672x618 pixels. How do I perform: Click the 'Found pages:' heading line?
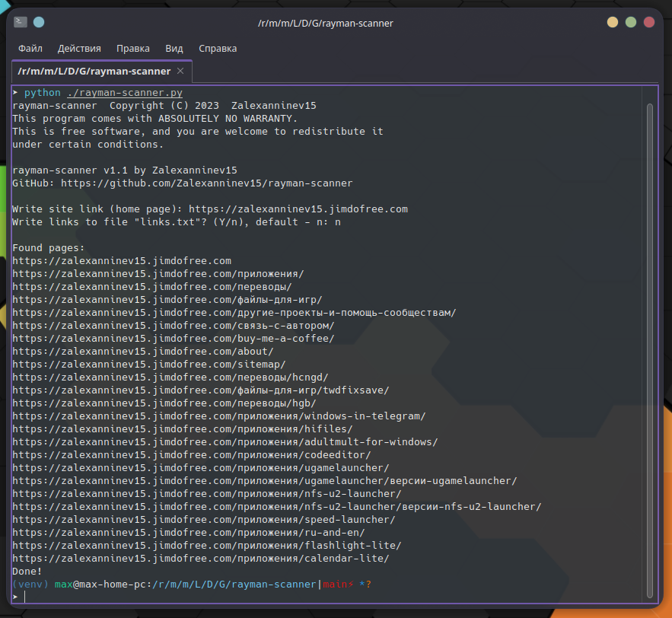tap(49, 247)
